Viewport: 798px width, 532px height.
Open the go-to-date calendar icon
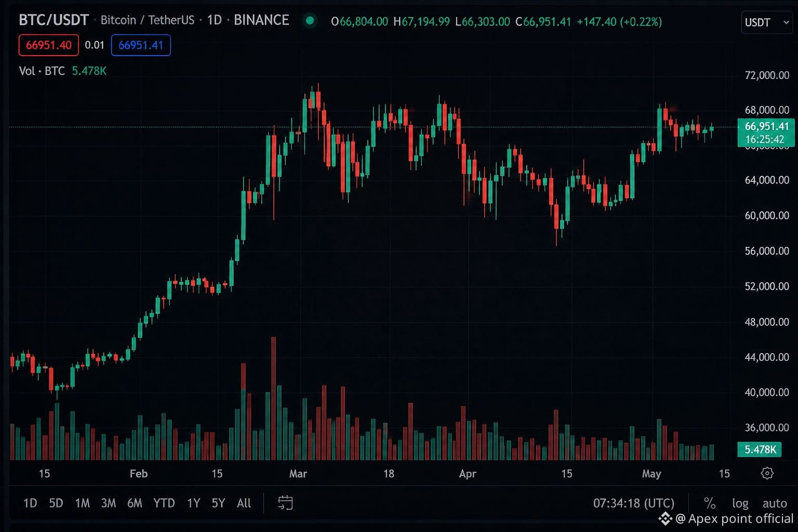285,503
